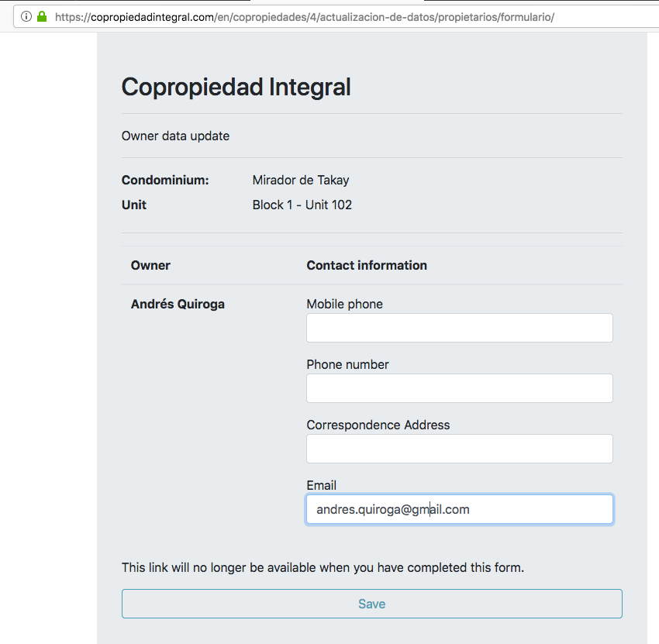
Task: Click the Condominium label
Action: [165, 181]
